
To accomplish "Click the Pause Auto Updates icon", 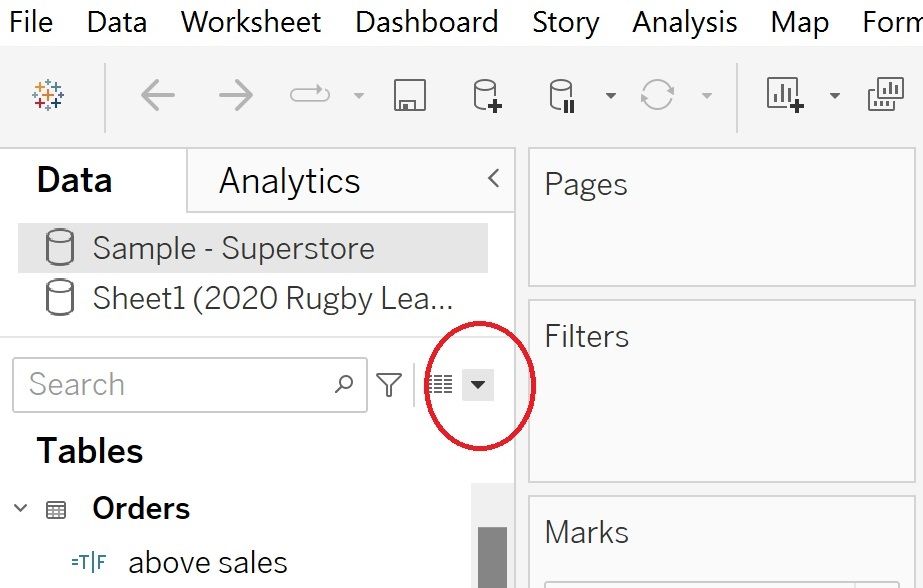I will point(563,96).
